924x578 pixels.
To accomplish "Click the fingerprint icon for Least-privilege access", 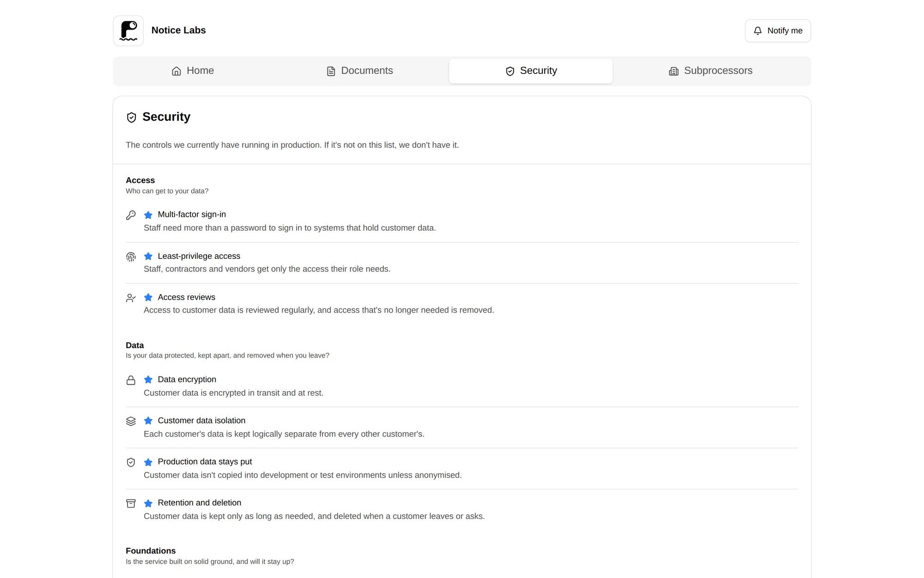I will coord(131,257).
